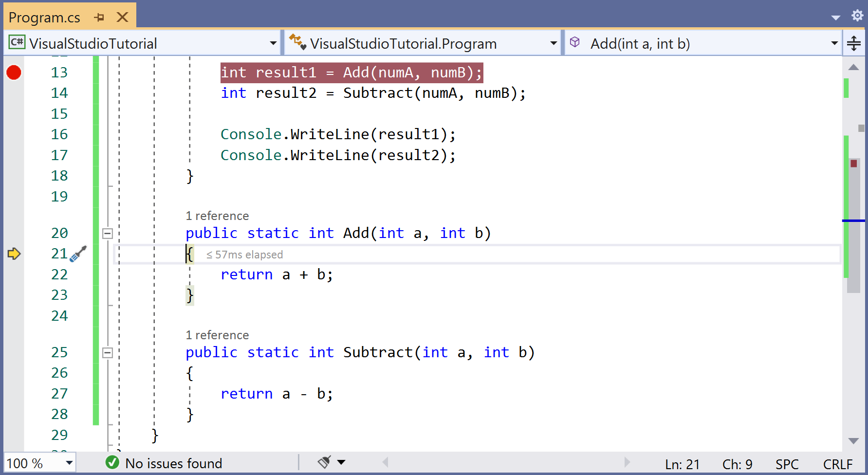
Task: Select the Program.cs tab
Action: (44, 17)
